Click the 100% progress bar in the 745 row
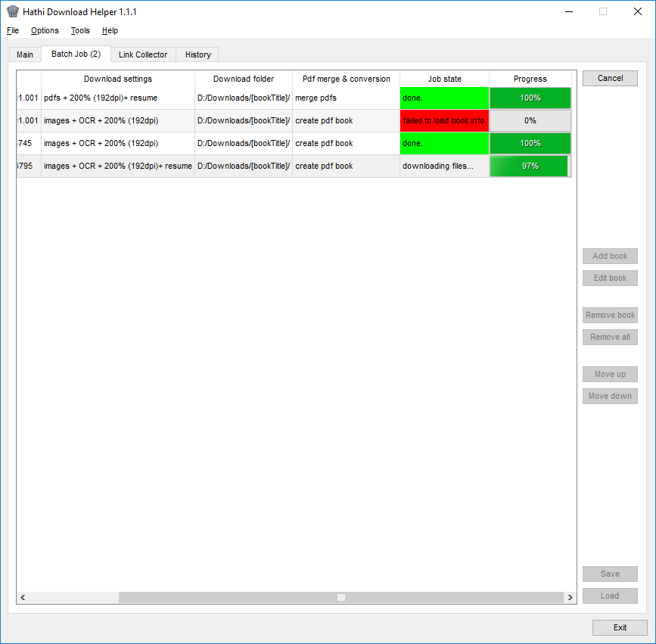 530,144
